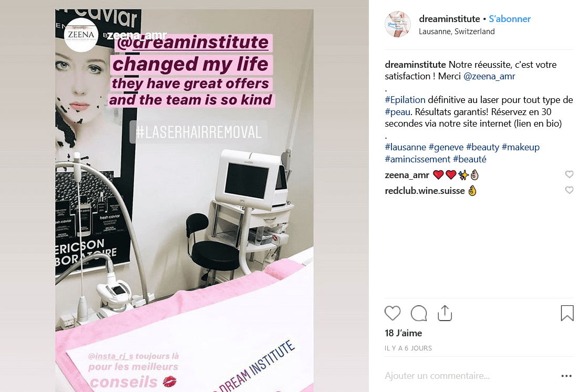This screenshot has height=392, width=588.
Task: Open the dreaminstitute username in the header
Action: click(x=449, y=19)
